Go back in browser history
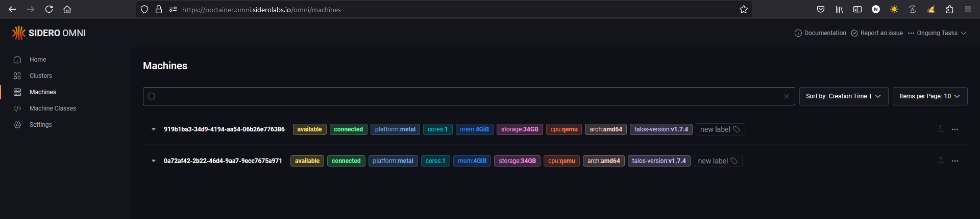The width and height of the screenshot is (980, 219). [12, 9]
